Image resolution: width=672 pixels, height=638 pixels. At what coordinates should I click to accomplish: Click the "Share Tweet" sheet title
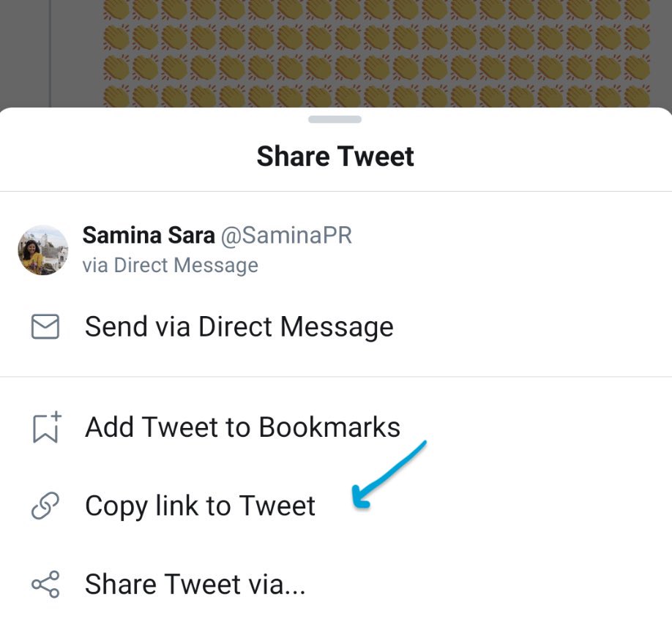[x=335, y=157]
